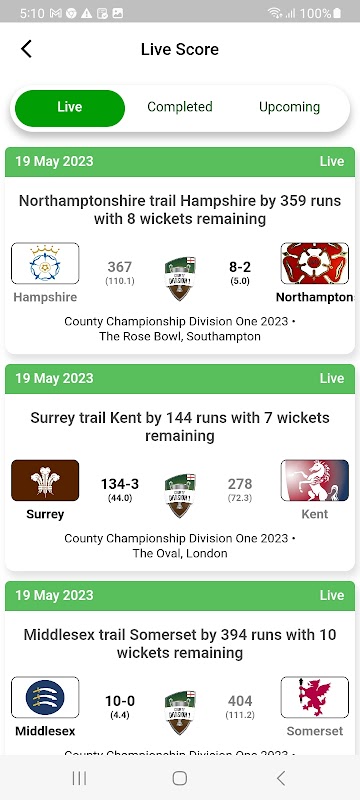Select the Middlesex team logo
This screenshot has width=360, height=800.
pyautogui.click(x=45, y=697)
